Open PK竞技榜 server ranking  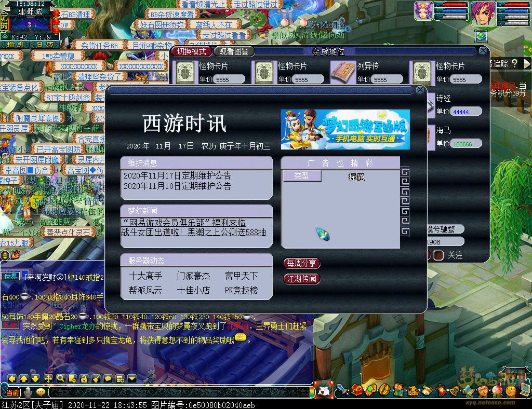pyautogui.click(x=241, y=290)
